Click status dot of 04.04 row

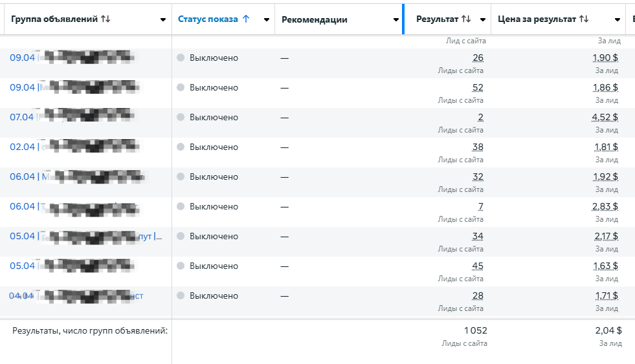coord(181,295)
